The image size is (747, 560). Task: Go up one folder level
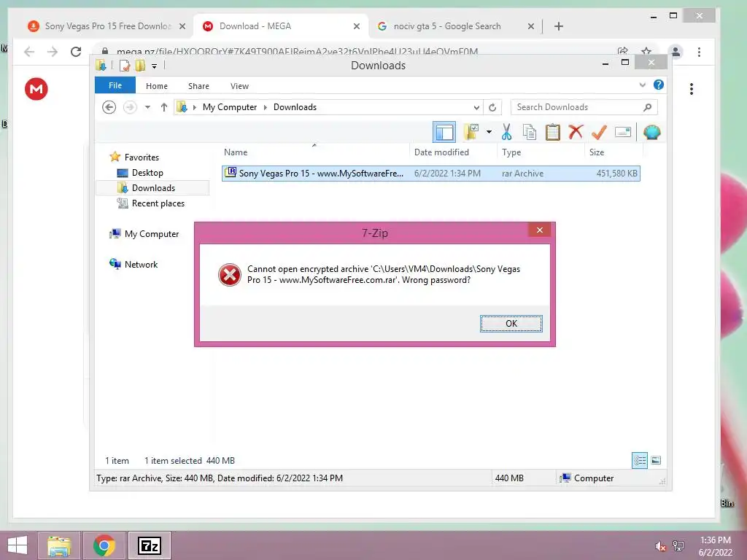[164, 108]
